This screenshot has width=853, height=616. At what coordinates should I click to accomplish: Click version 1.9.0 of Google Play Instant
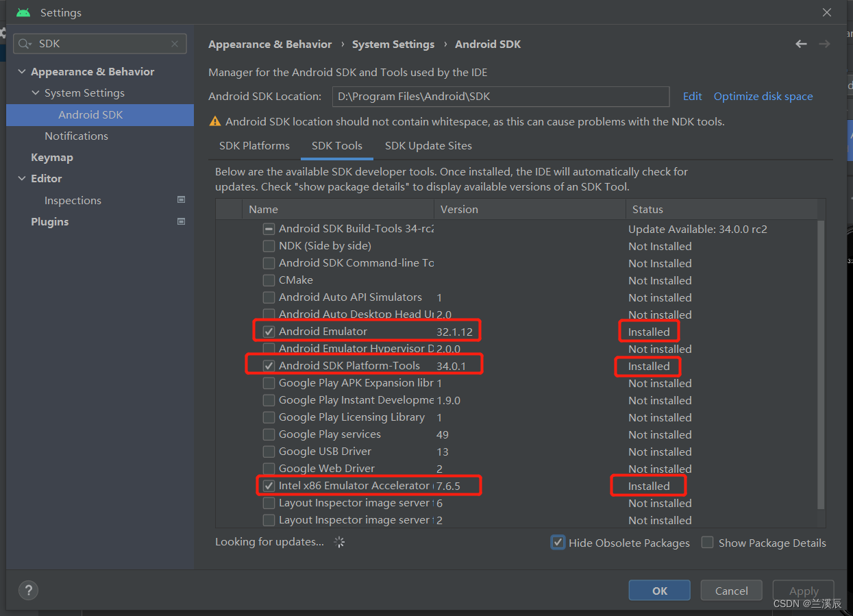448,400
